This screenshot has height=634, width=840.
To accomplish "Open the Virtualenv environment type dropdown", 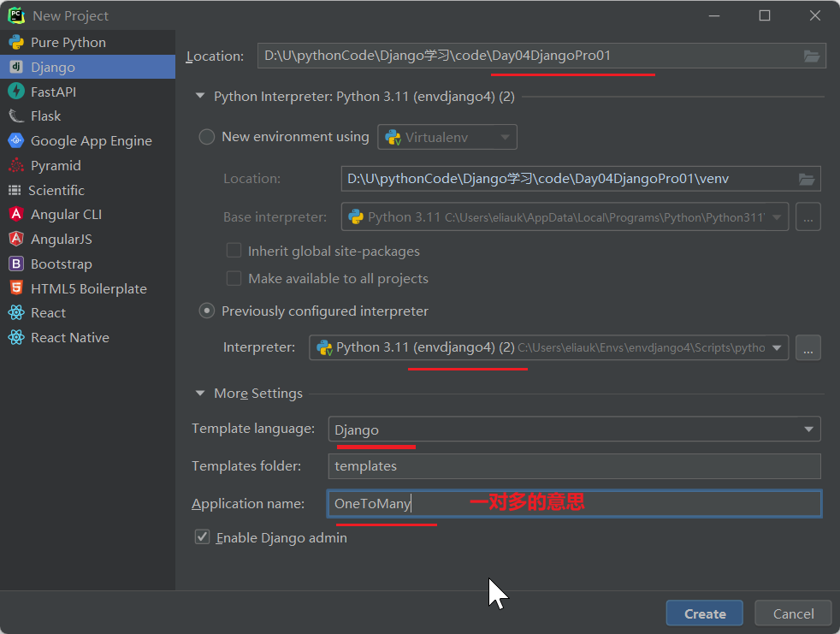I will click(x=447, y=137).
